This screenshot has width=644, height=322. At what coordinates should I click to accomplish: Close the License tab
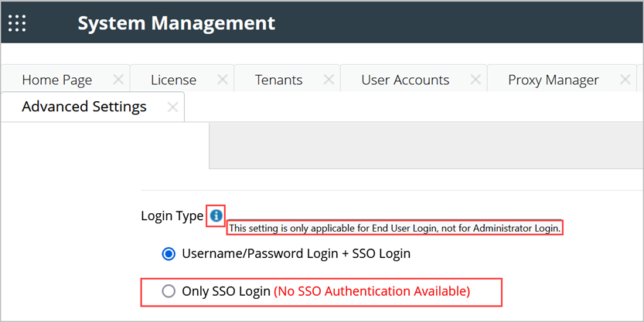[x=223, y=80]
